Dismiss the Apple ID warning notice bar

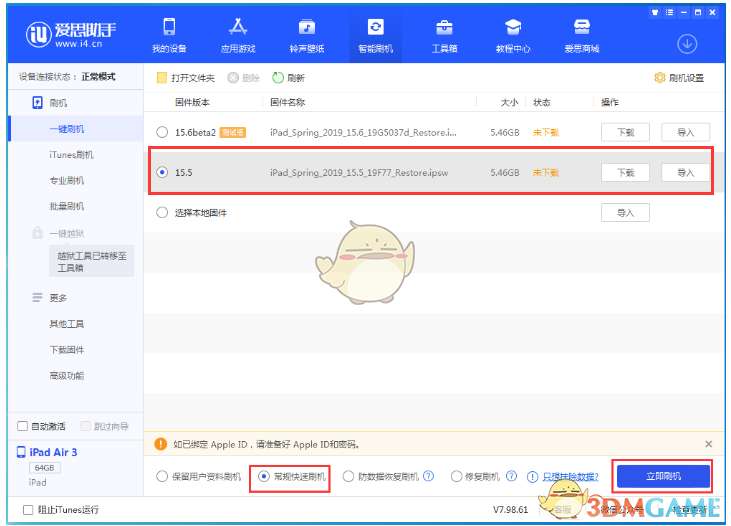coord(709,444)
